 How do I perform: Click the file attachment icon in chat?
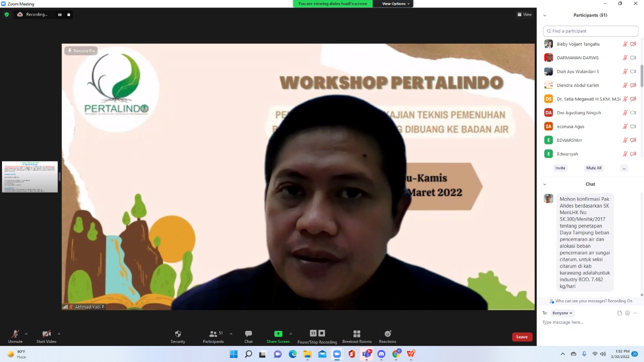tap(620, 313)
